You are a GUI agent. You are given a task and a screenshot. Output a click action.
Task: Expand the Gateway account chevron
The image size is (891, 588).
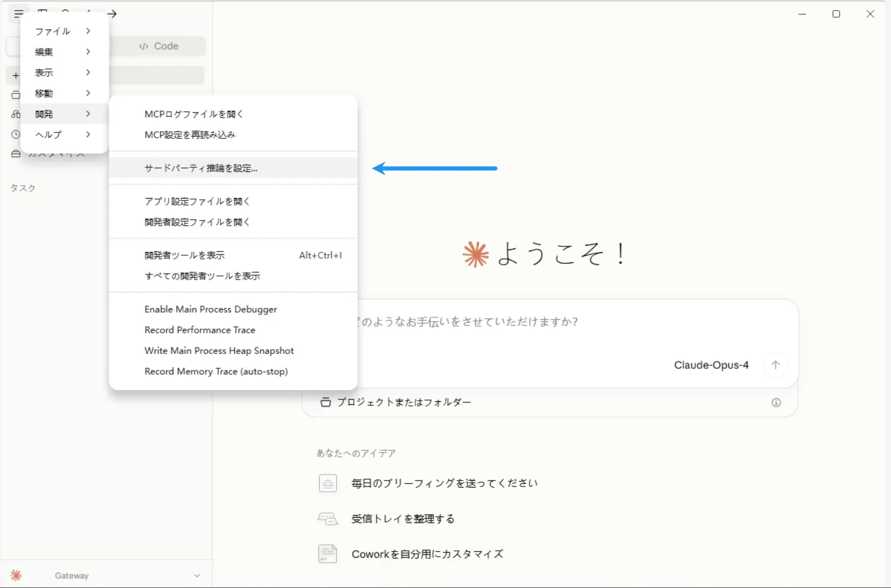point(197,576)
